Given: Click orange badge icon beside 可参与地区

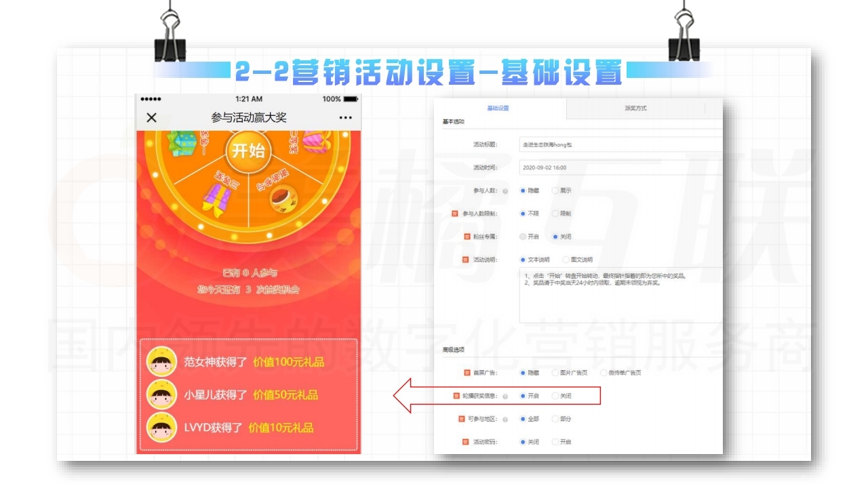Looking at the screenshot, I should point(461,419).
